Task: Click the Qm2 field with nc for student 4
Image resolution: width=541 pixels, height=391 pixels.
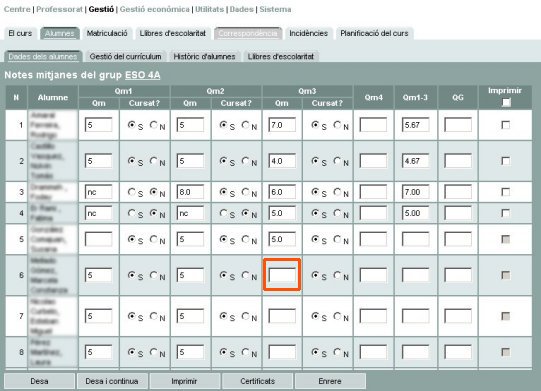Action: [190, 213]
